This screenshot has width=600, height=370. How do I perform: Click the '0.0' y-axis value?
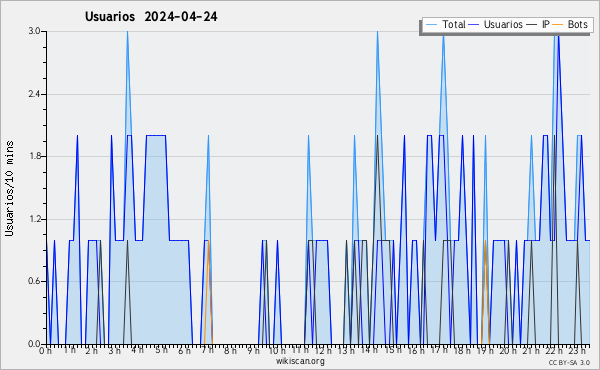34,344
